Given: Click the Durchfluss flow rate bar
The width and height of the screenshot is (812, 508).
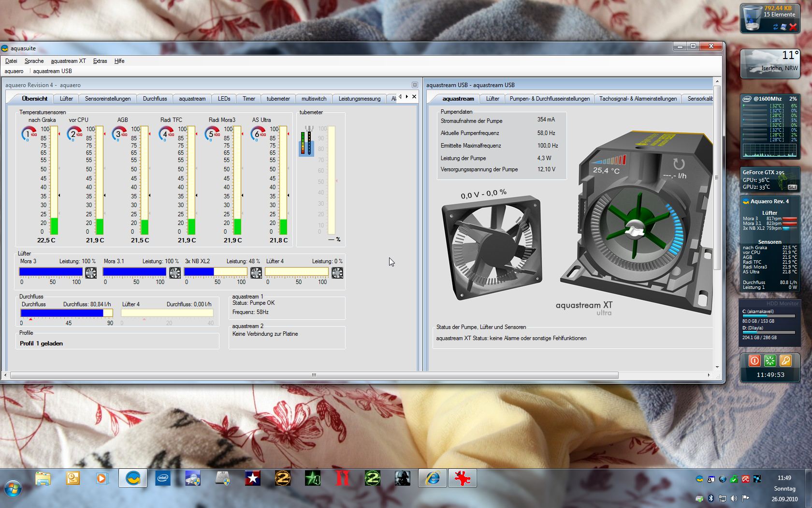Looking at the screenshot, I should click(x=67, y=313).
